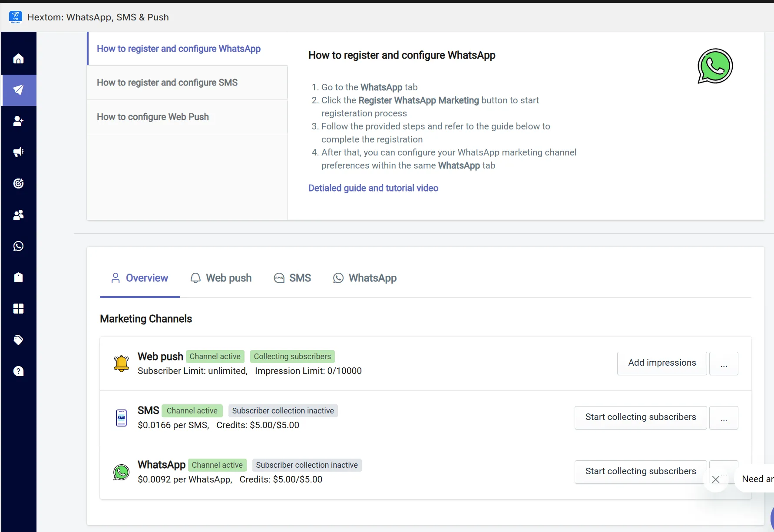Click the SMS Credits: $5.00/$5.00 text
Viewport: 774px width, 532px height.
[258, 425]
